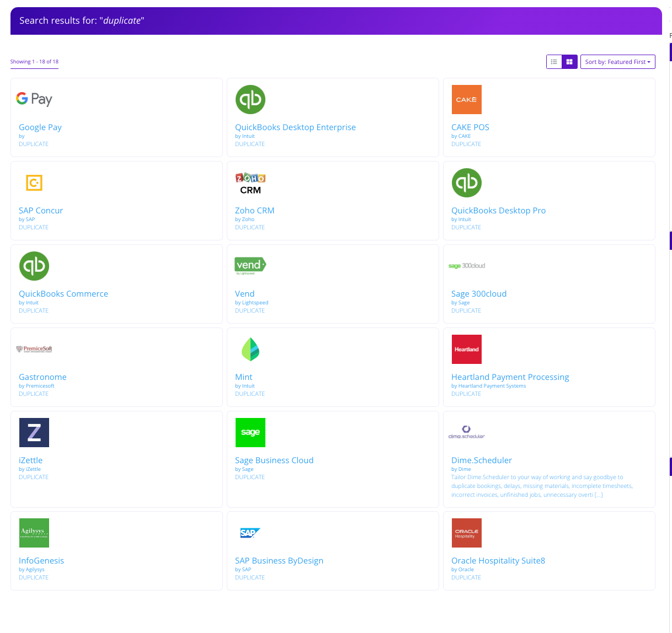Click 'by CAKE' under CAKE POS

click(461, 136)
